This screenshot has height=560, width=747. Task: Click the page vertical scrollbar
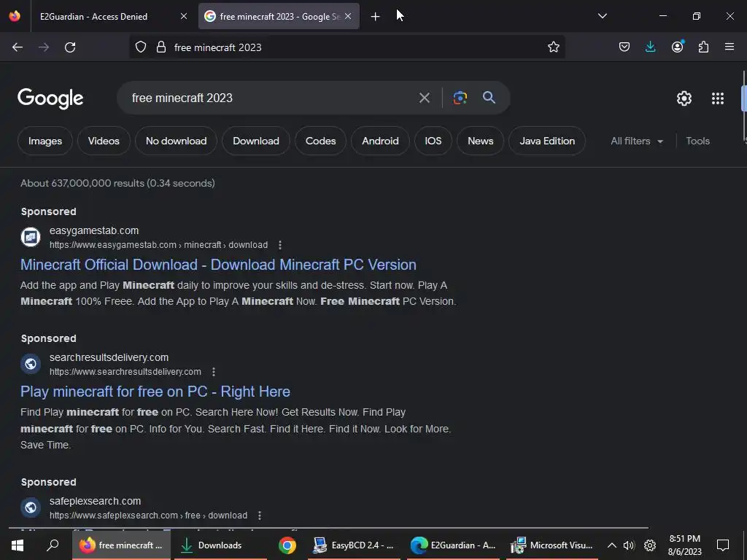point(744,99)
